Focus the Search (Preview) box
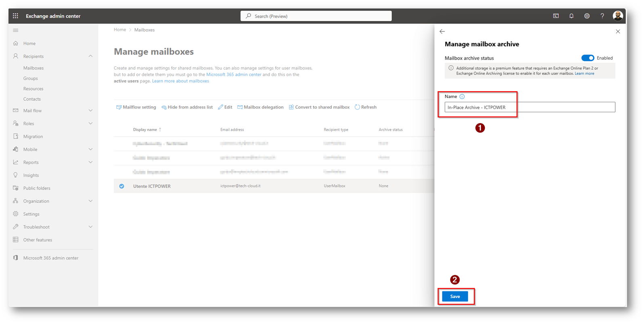The width and height of the screenshot is (644, 324). click(x=316, y=16)
